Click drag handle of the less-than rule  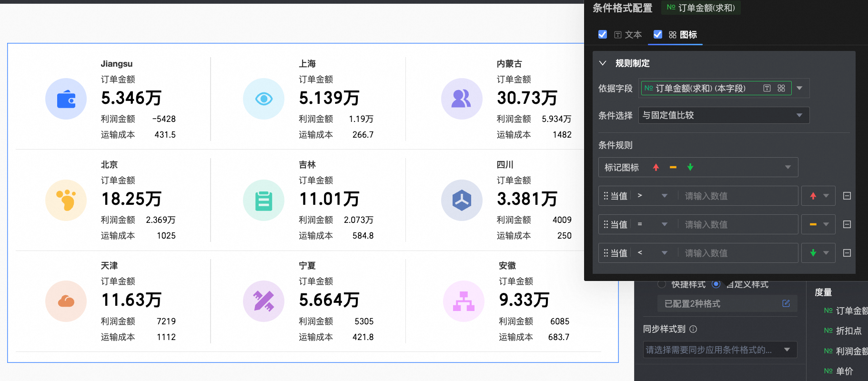click(606, 253)
